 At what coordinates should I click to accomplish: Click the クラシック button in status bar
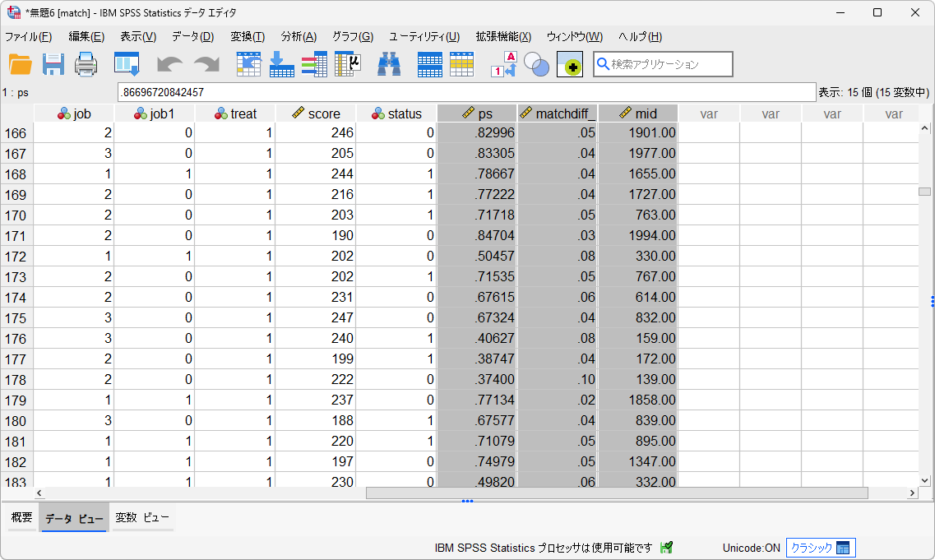[821, 548]
